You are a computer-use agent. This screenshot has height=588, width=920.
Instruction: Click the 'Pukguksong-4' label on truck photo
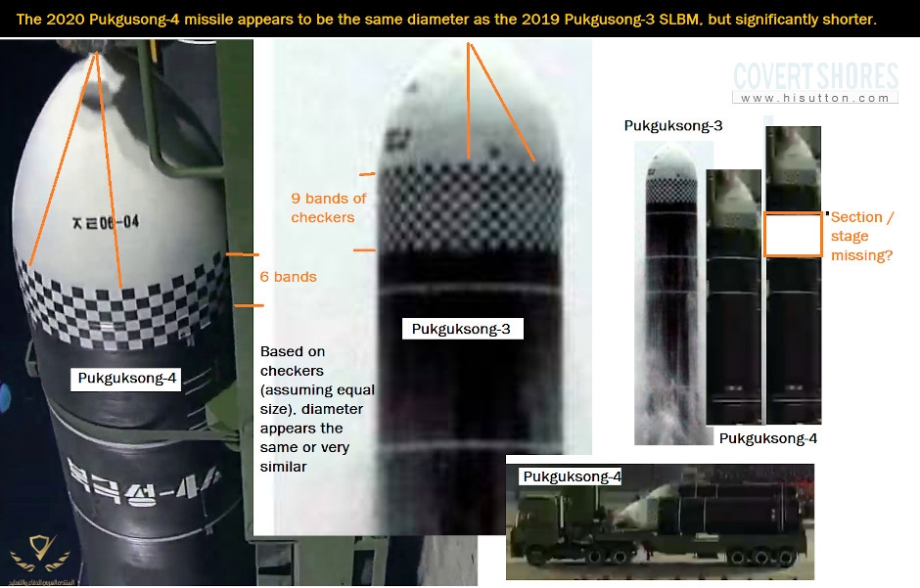pos(571,476)
